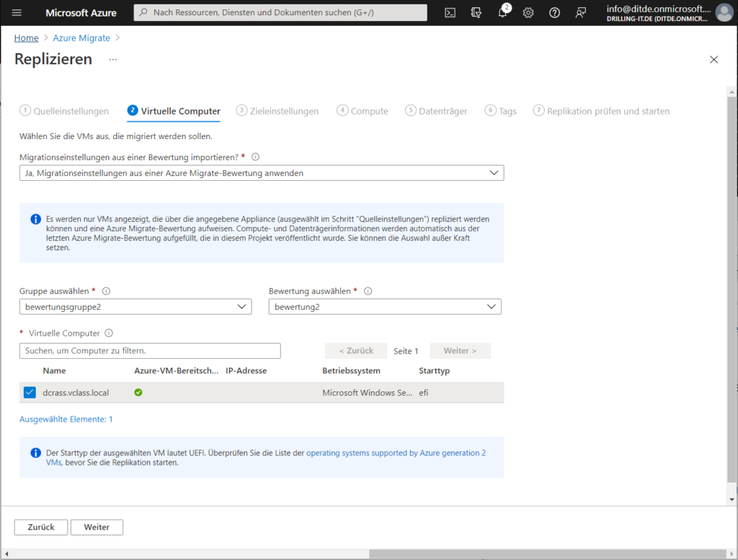
Task: Go to the Tags step
Action: coord(501,111)
